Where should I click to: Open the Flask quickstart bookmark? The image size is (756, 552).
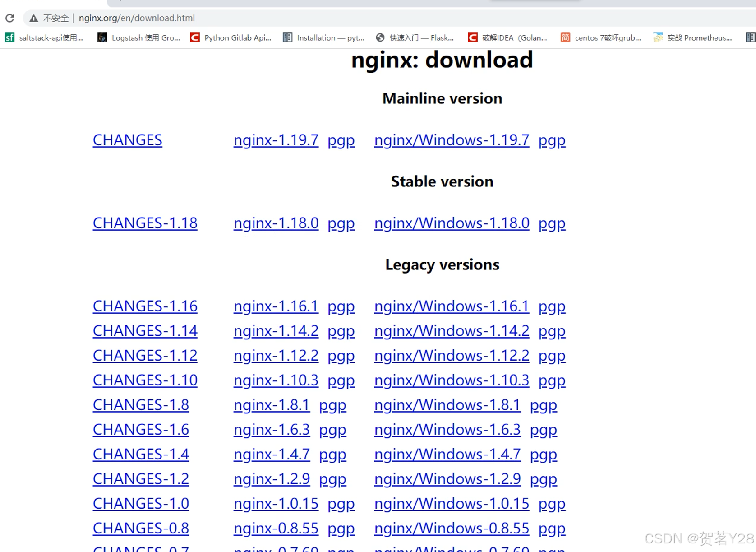point(415,38)
